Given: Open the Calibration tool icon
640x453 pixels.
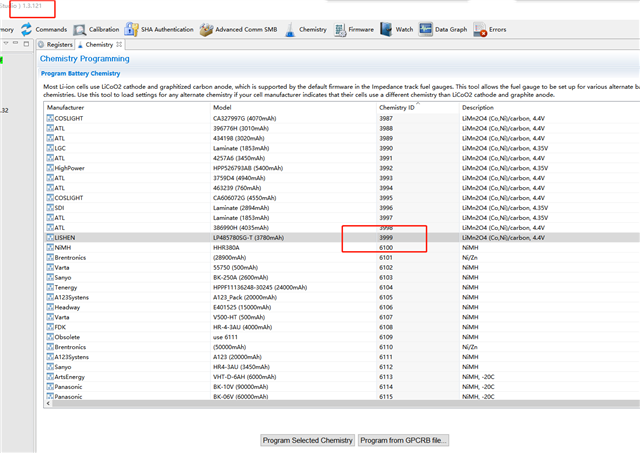Looking at the screenshot, I should [x=80, y=30].
